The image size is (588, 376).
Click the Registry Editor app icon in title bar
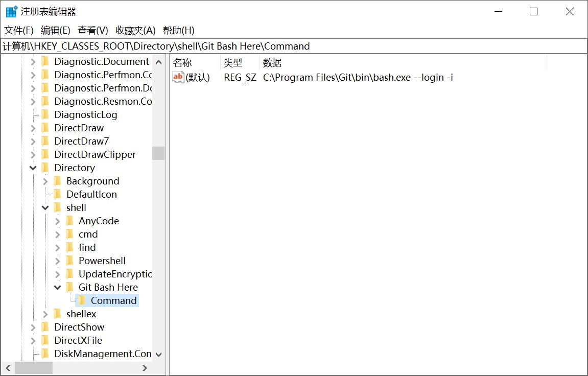(12, 12)
